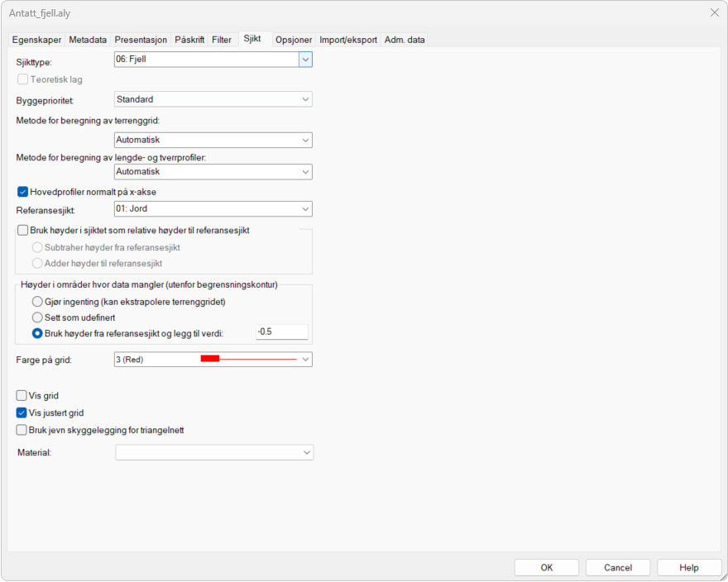Image resolution: width=728 pixels, height=582 pixels.
Task: Enable the Vis grid checkbox
Action: click(22, 396)
